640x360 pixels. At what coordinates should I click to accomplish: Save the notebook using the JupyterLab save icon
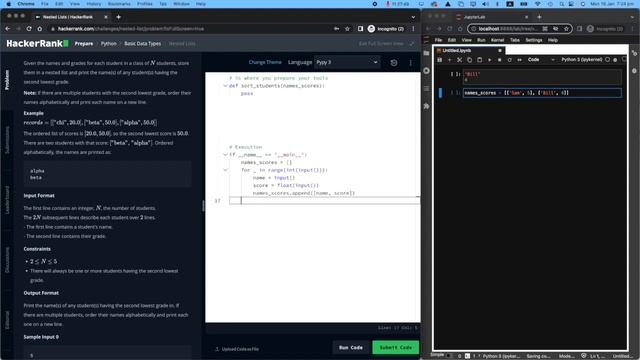(440, 60)
